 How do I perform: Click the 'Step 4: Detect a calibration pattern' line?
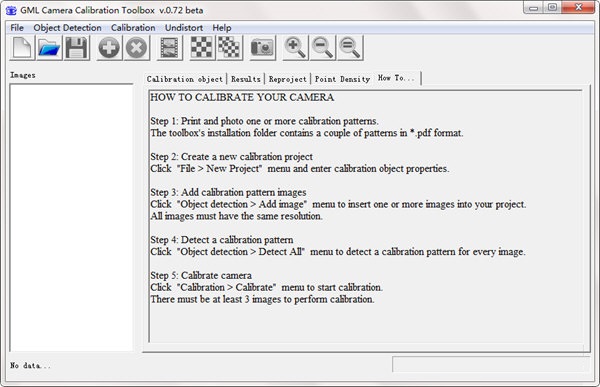tap(222, 240)
